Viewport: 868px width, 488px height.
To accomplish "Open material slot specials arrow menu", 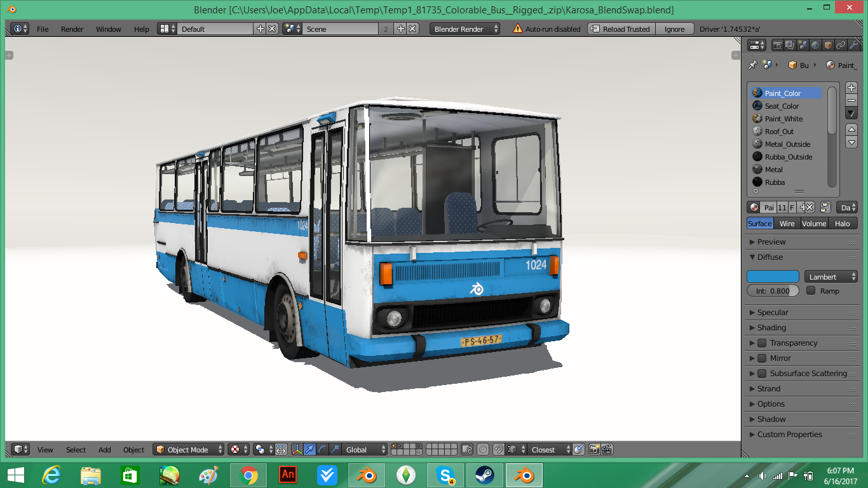I will [x=851, y=113].
